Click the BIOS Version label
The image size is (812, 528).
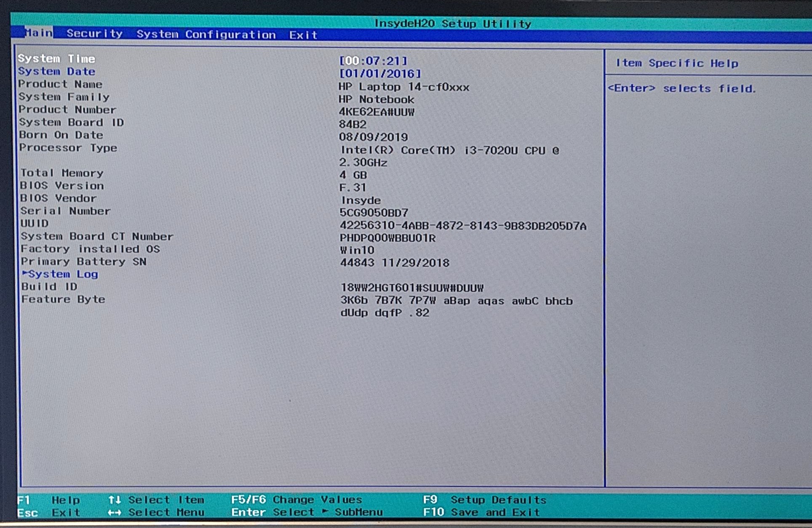tap(62, 186)
